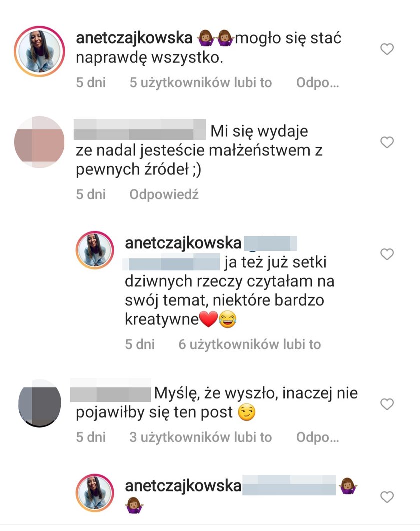Like the 'ja też już setki' reply
This screenshot has width=420, height=531.
coord(387,254)
